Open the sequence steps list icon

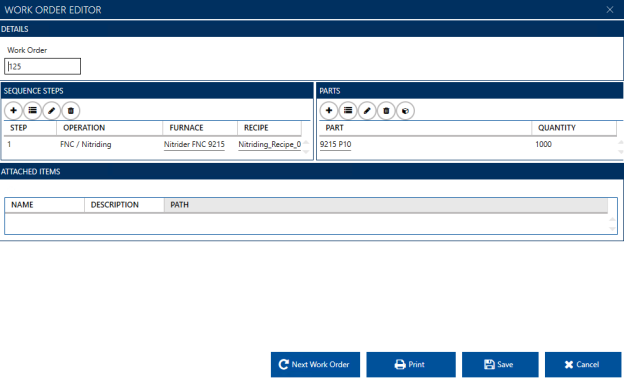pos(32,111)
